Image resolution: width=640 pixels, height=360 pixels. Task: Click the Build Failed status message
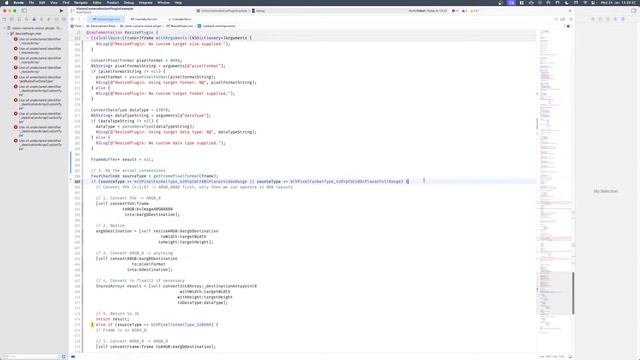(x=428, y=11)
